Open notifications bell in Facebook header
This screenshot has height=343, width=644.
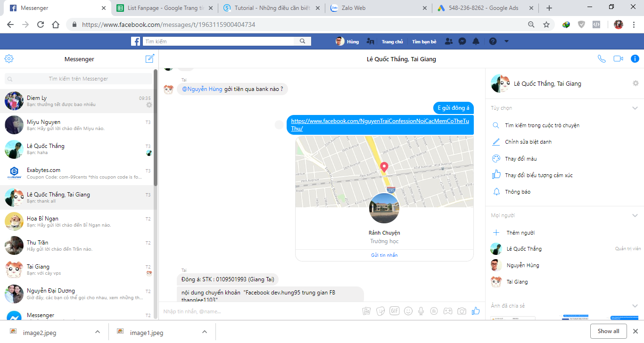[476, 41]
